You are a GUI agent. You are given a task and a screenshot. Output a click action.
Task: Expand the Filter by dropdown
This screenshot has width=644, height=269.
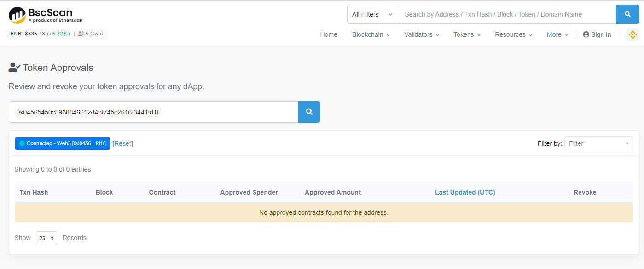tap(598, 143)
